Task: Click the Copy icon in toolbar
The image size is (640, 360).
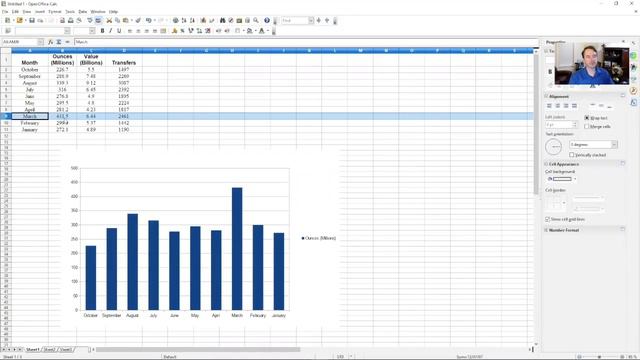Action: (x=118, y=20)
